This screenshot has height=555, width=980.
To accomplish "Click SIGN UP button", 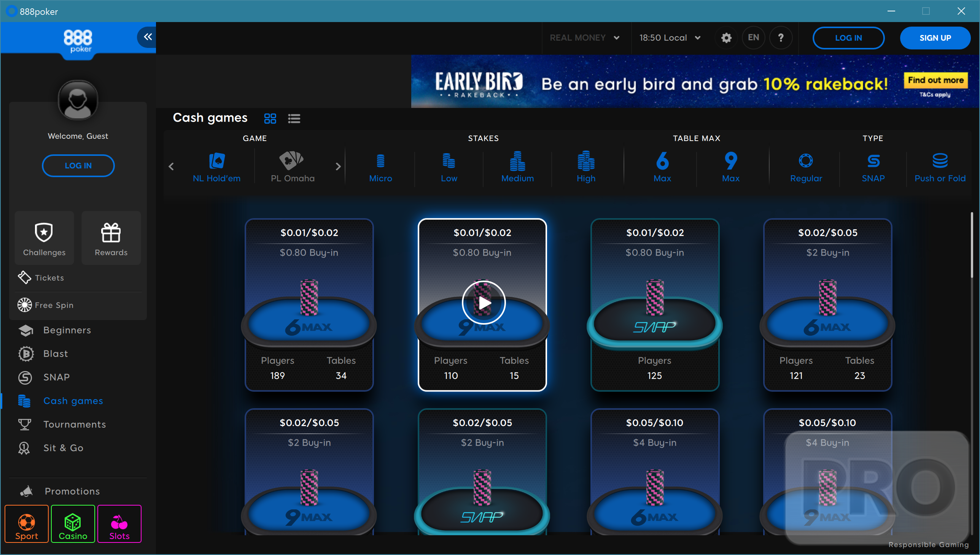I will coord(935,38).
